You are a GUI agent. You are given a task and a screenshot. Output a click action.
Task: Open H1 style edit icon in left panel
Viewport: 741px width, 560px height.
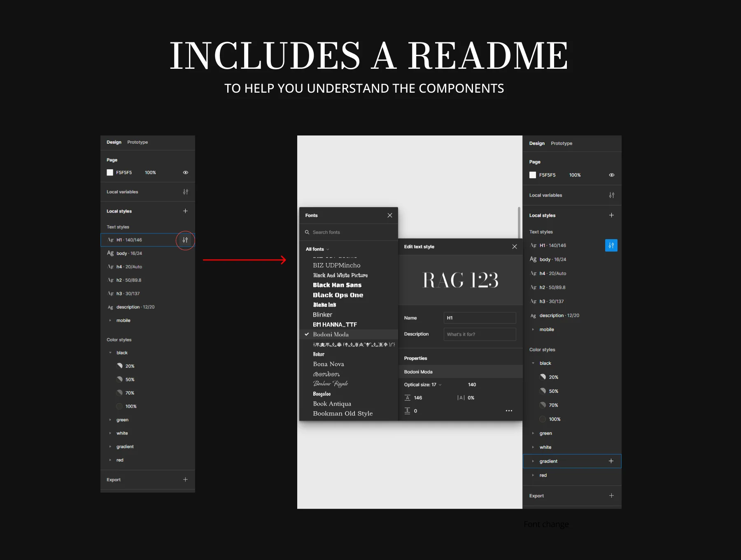coord(185,240)
